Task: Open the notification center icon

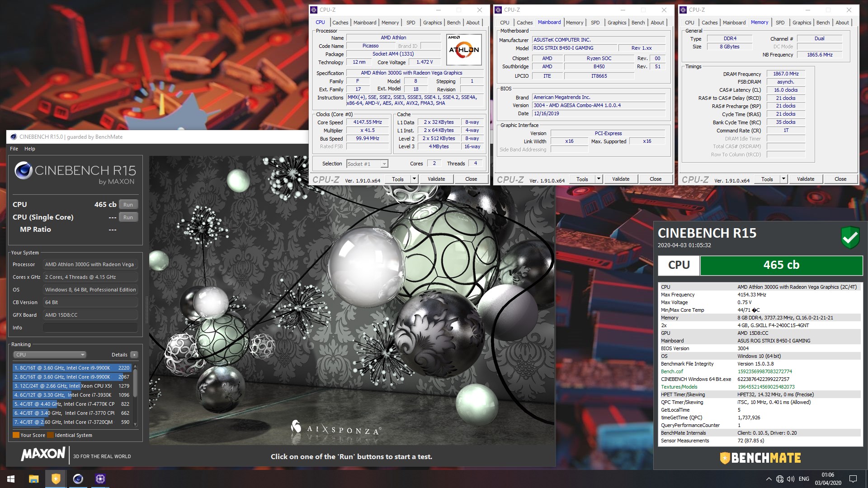Action: point(853,479)
